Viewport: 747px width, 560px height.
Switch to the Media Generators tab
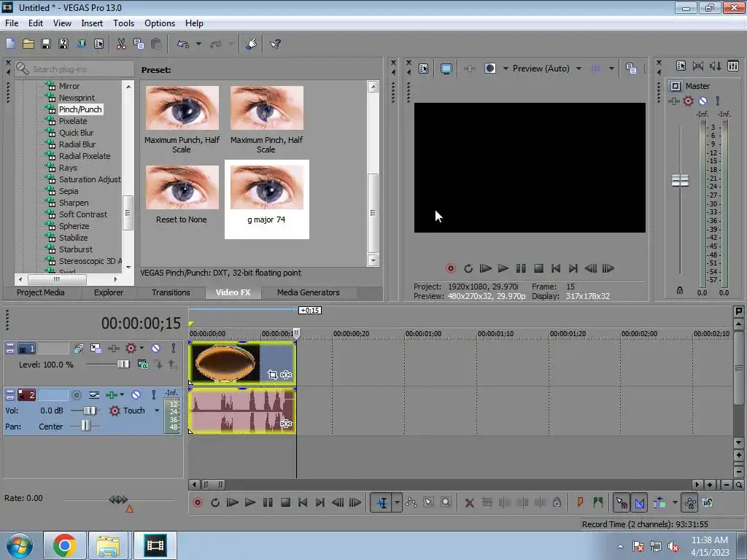coord(309,292)
